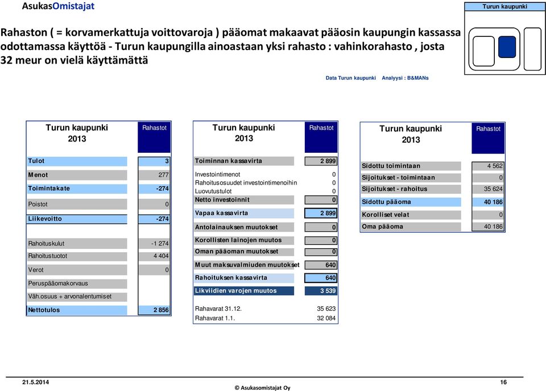Click the 'Vapaa kassavirta' label

[244, 213]
